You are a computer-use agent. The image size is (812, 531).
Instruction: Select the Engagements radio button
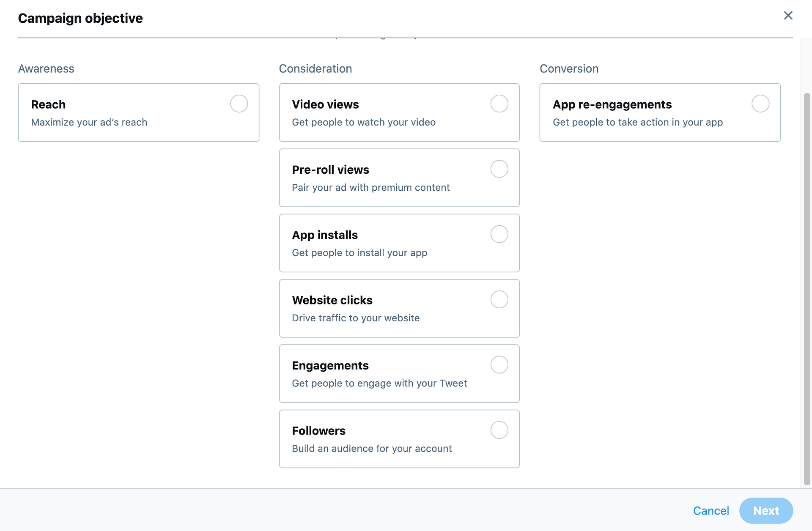(499, 364)
